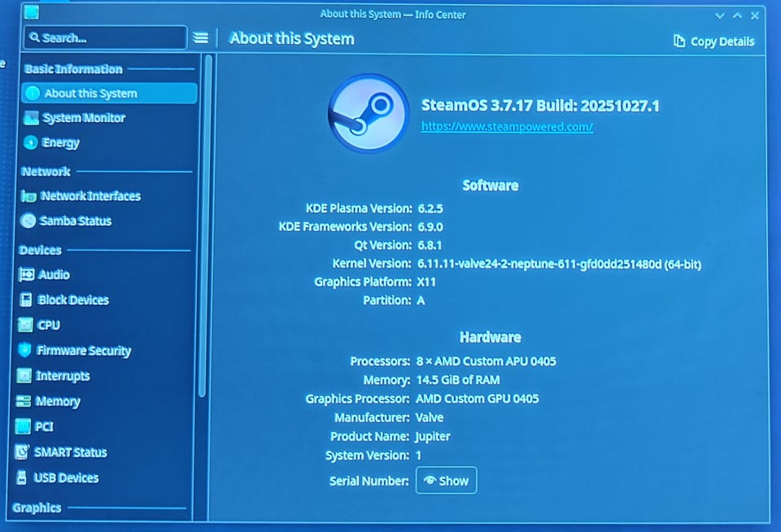
Task: Close the Info Center window
Action: coord(755,15)
